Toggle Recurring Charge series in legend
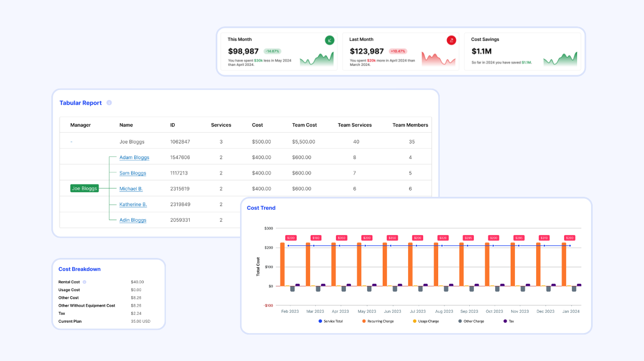The image size is (644, 361). [x=377, y=321]
